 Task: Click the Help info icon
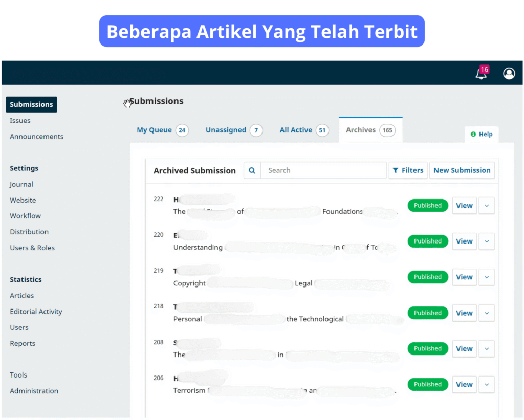point(473,134)
